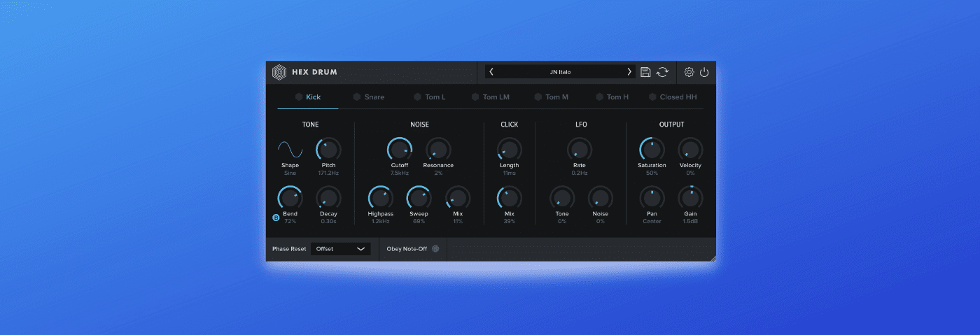This screenshot has width=980, height=335.
Task: Click the blue B badge beside Bend
Action: pos(276,218)
